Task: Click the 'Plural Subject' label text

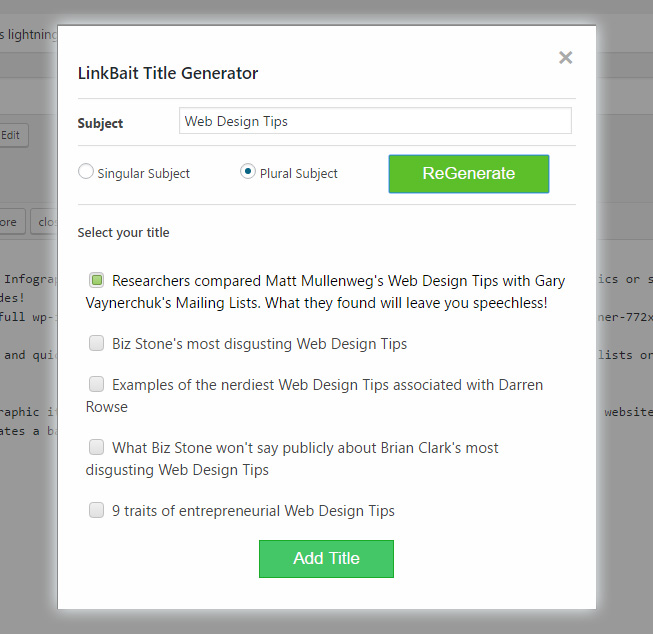Action: click(299, 173)
